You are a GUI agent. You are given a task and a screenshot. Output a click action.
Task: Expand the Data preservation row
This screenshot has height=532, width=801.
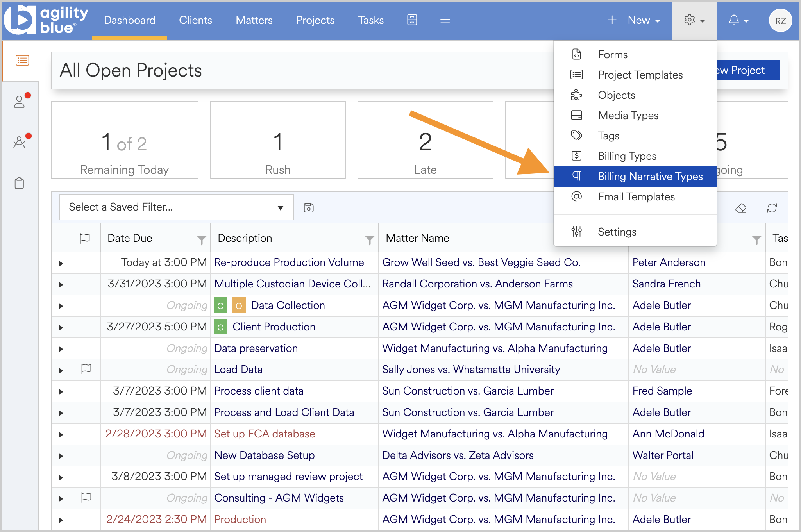[61, 349]
